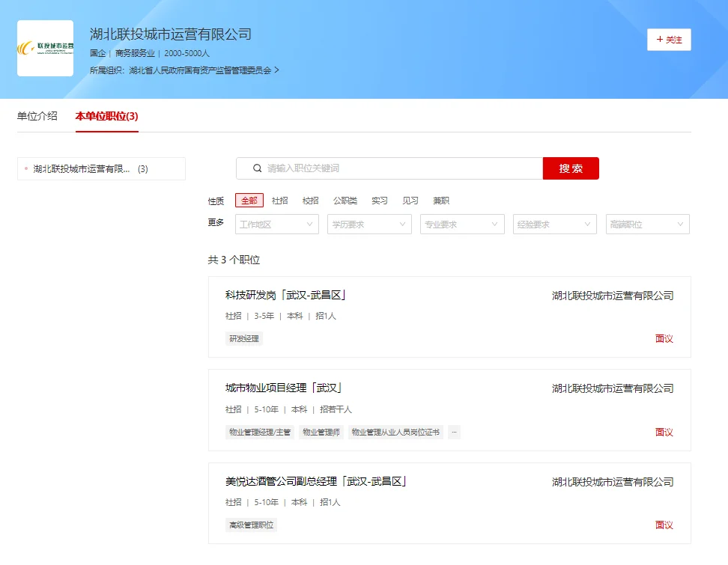
Task: Open the 经验要求 dropdown
Action: 554,224
